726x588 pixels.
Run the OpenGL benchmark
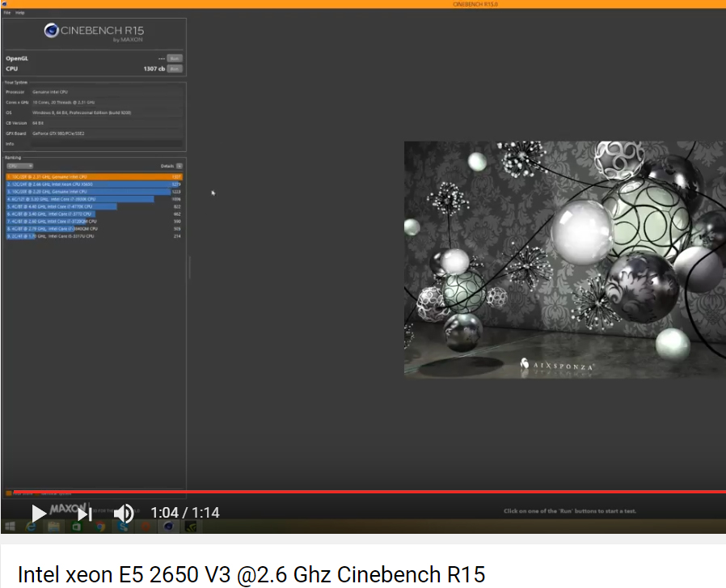click(175, 58)
